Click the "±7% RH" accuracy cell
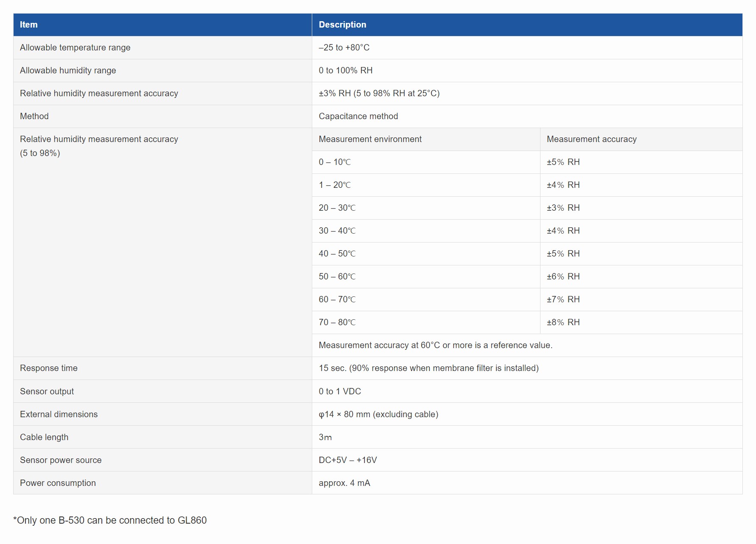The image size is (756, 544). (641, 299)
